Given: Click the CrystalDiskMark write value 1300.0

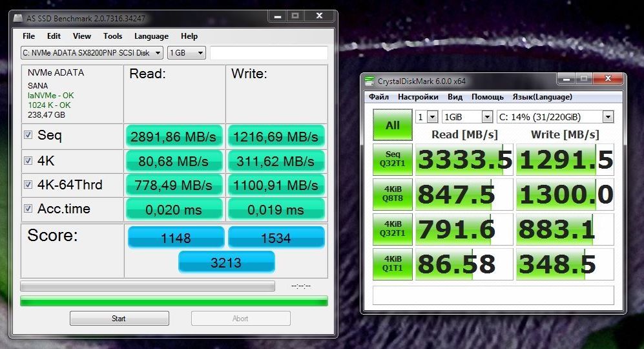Looking at the screenshot, I should point(565,195).
